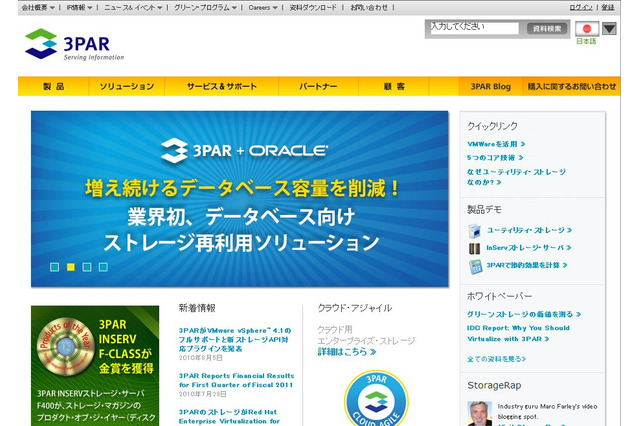640x426 pixels.
Task: Click the クラウド・アジャイル heading
Action: click(354, 308)
